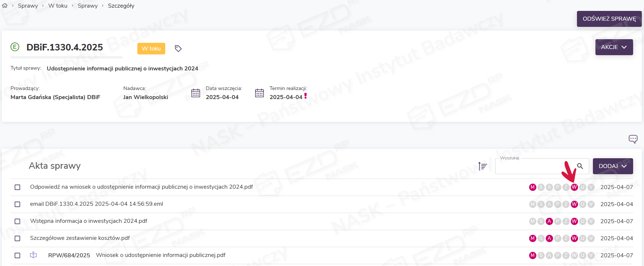Click the home icon in breadcrumb
Image resolution: width=644 pixels, height=266 pixels.
point(5,5)
